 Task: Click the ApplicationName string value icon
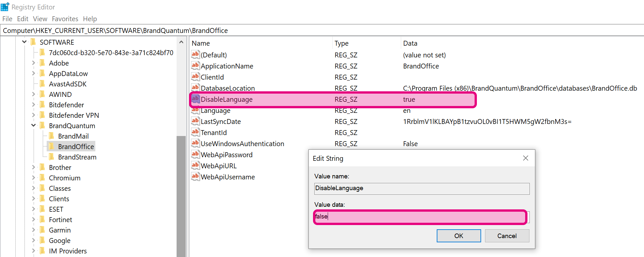[195, 66]
